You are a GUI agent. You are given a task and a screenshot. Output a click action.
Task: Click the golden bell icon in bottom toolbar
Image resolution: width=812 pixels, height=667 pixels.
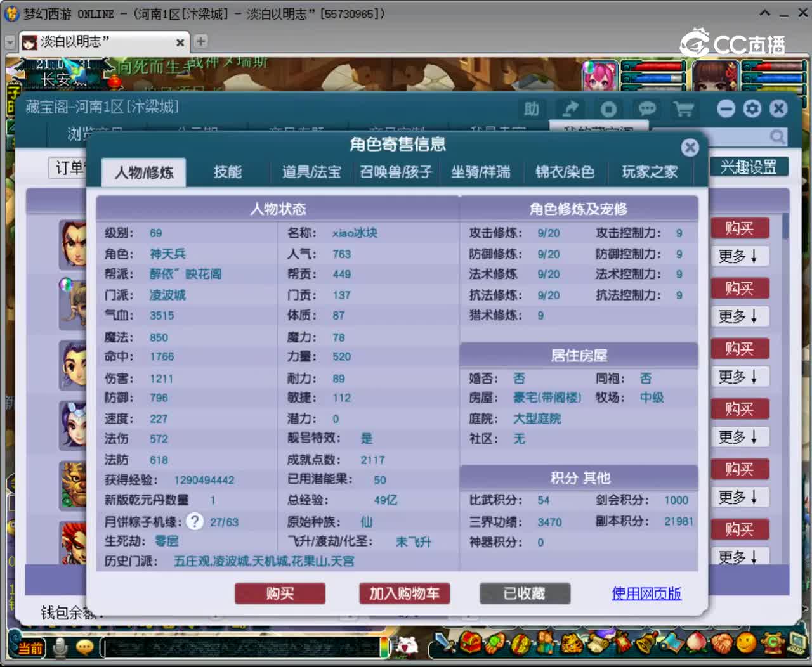tap(646, 643)
